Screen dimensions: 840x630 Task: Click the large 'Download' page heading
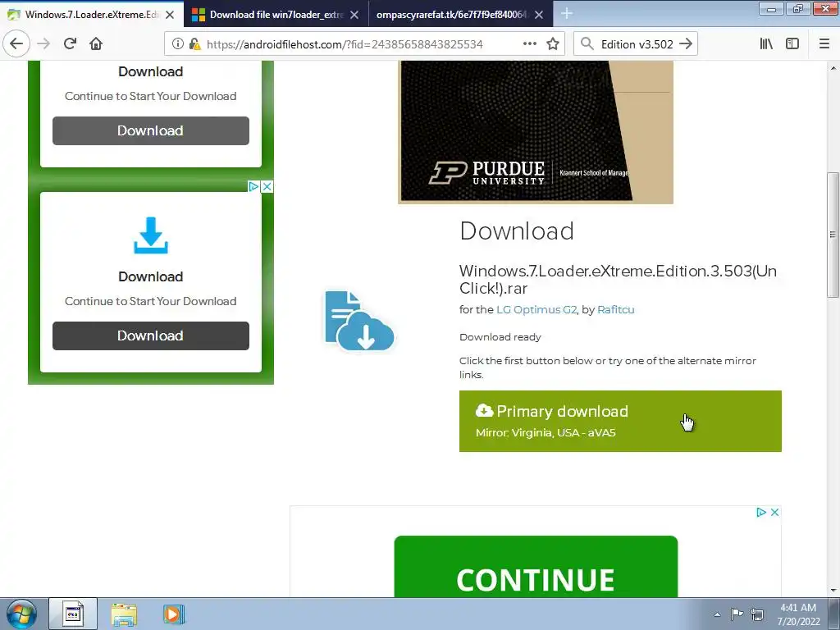pyautogui.click(x=517, y=231)
